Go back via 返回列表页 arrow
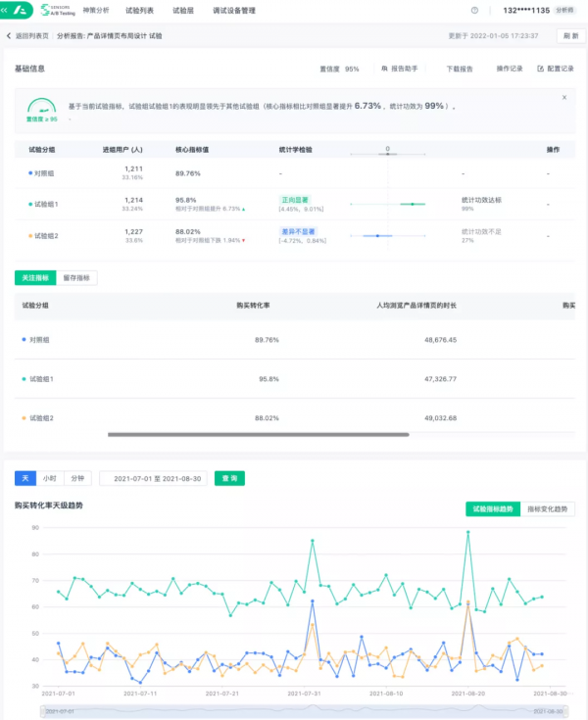 10,35
